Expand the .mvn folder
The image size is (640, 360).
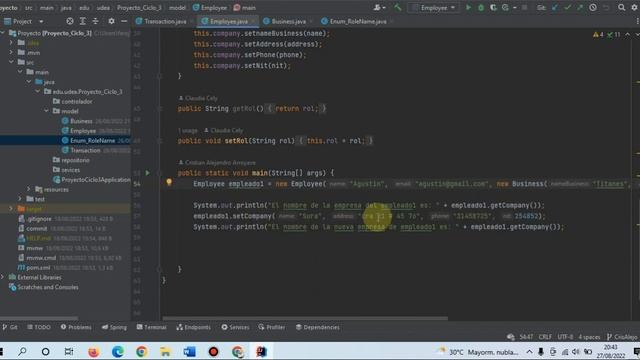(11, 52)
